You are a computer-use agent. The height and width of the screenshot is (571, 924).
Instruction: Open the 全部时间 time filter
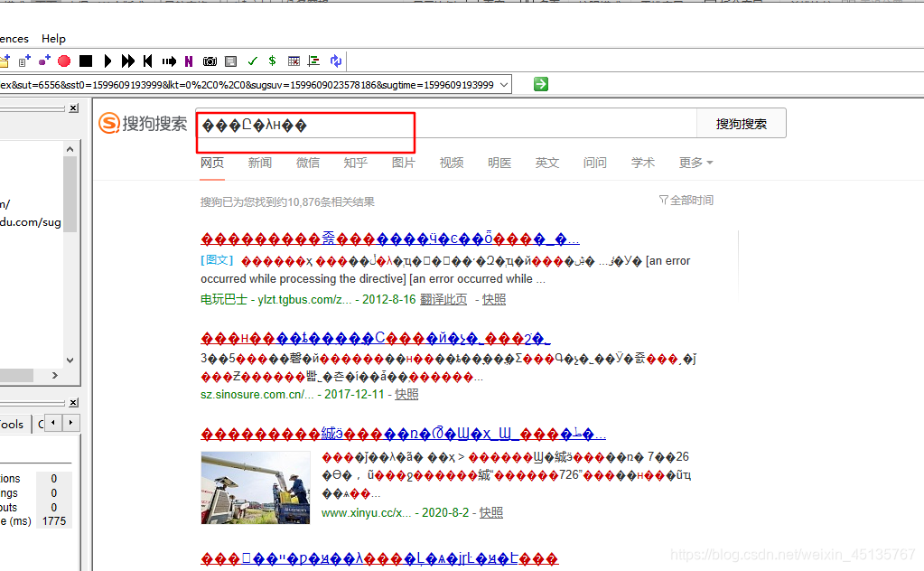tap(686, 201)
